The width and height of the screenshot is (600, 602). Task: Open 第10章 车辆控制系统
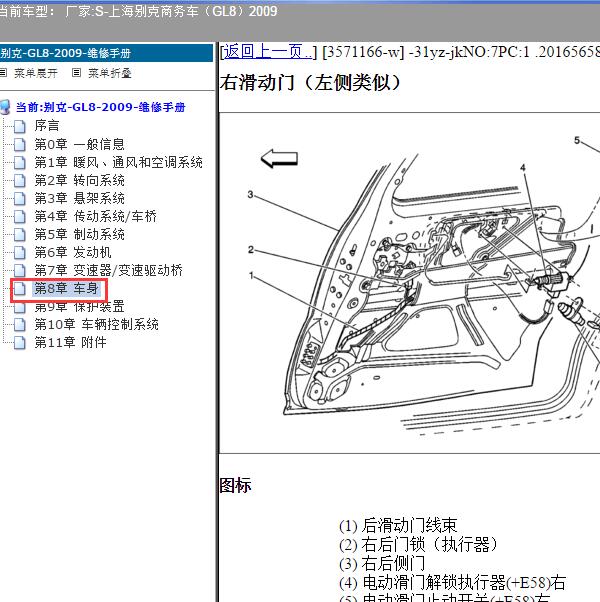[x=96, y=324]
